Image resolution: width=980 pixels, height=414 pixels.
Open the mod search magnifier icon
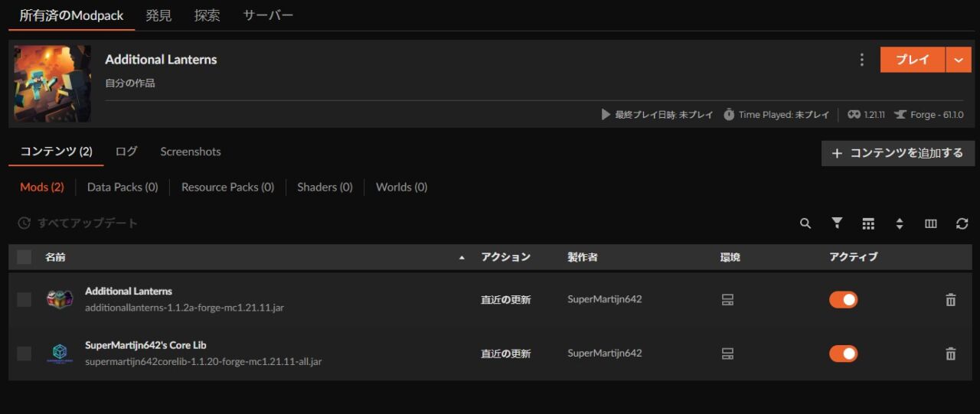pos(805,223)
